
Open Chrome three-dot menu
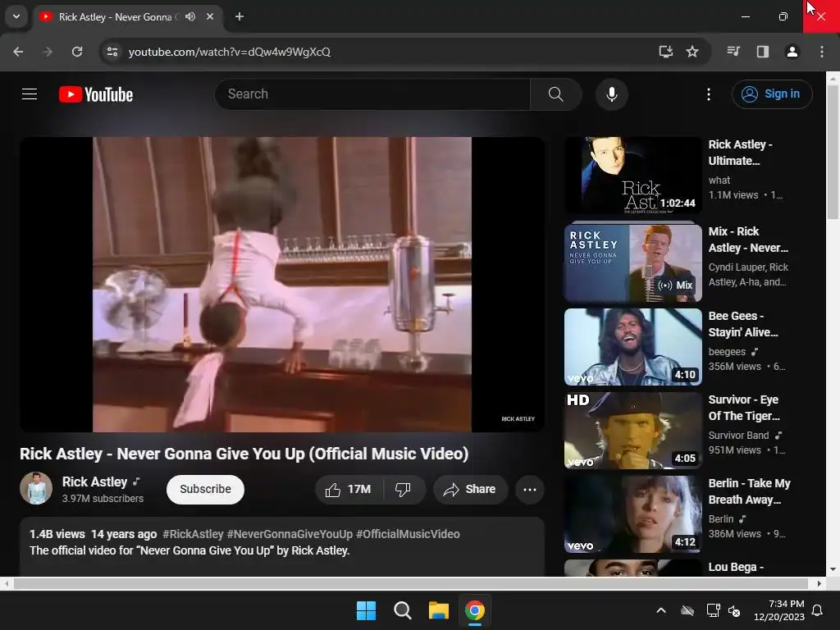pyautogui.click(x=822, y=52)
